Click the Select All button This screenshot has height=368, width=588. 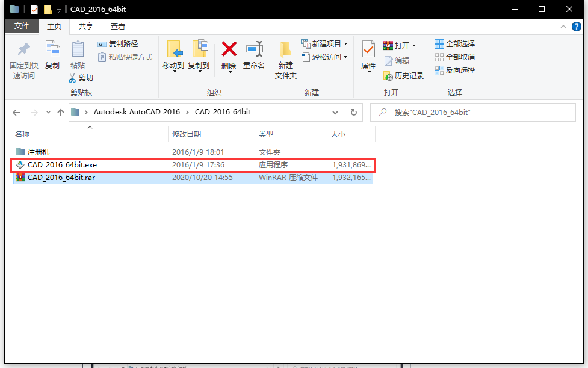455,44
